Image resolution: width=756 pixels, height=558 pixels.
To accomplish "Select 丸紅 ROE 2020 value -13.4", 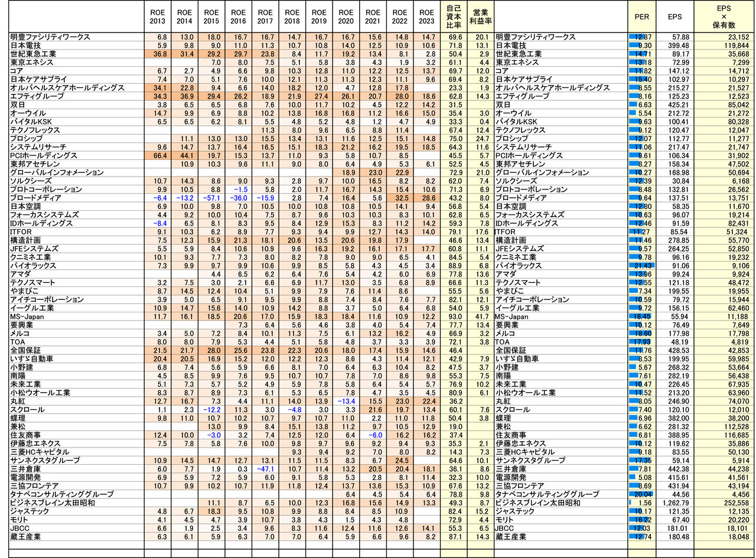I will tap(347, 400).
